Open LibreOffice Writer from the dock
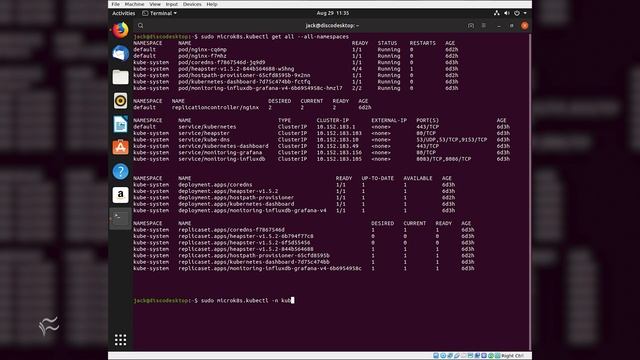 point(120,124)
